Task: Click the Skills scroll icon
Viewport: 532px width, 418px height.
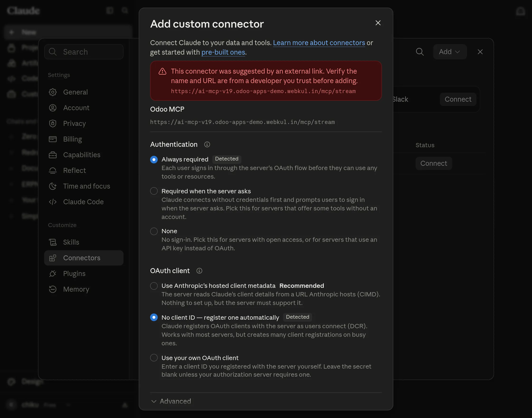Action: [x=53, y=242]
